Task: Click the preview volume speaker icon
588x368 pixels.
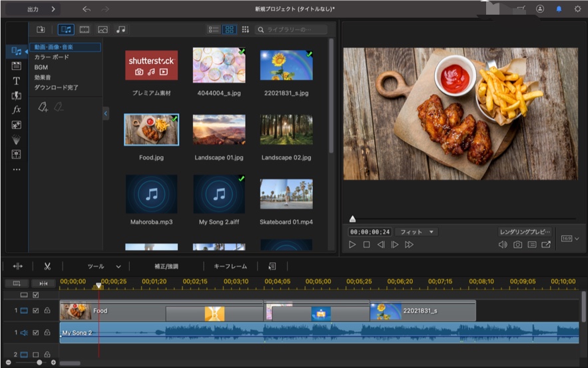Action: coord(503,245)
